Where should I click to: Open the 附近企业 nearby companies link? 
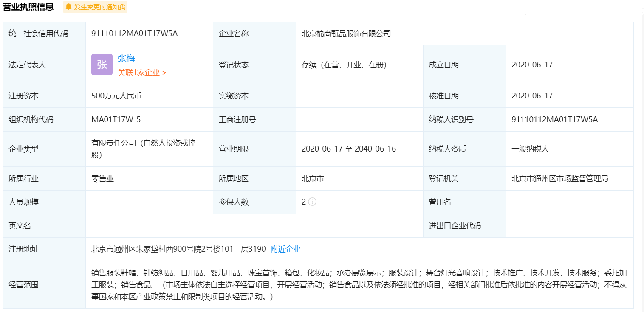[x=285, y=249]
